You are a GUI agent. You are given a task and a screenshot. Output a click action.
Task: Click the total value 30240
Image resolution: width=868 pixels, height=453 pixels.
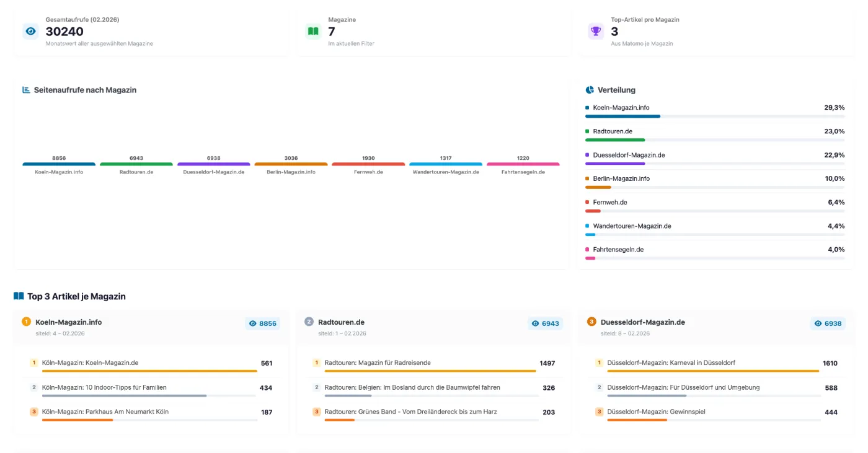click(64, 32)
